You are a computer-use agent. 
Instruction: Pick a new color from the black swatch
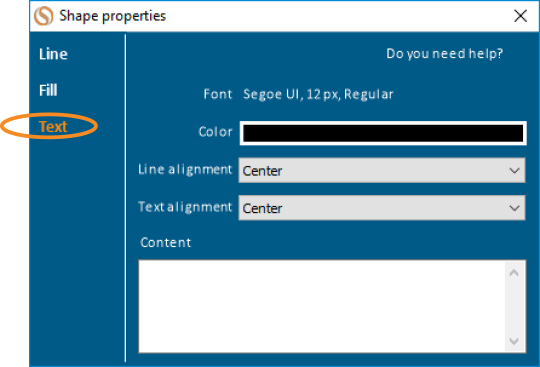pos(383,133)
